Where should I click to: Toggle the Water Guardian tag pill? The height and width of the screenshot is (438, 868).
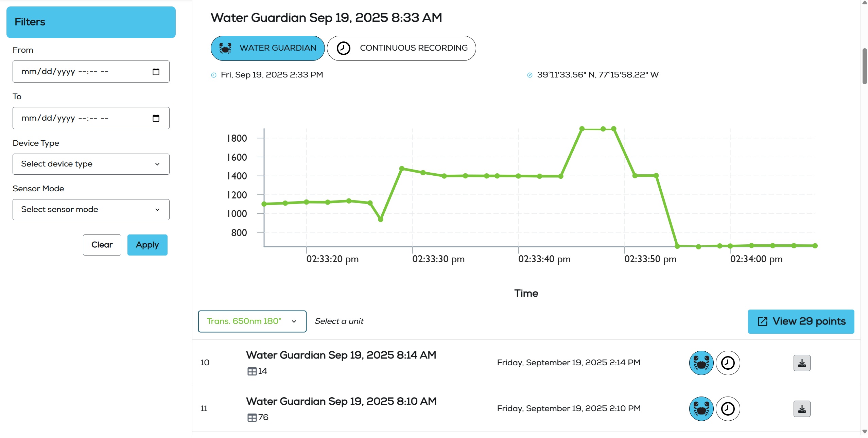[x=267, y=48]
